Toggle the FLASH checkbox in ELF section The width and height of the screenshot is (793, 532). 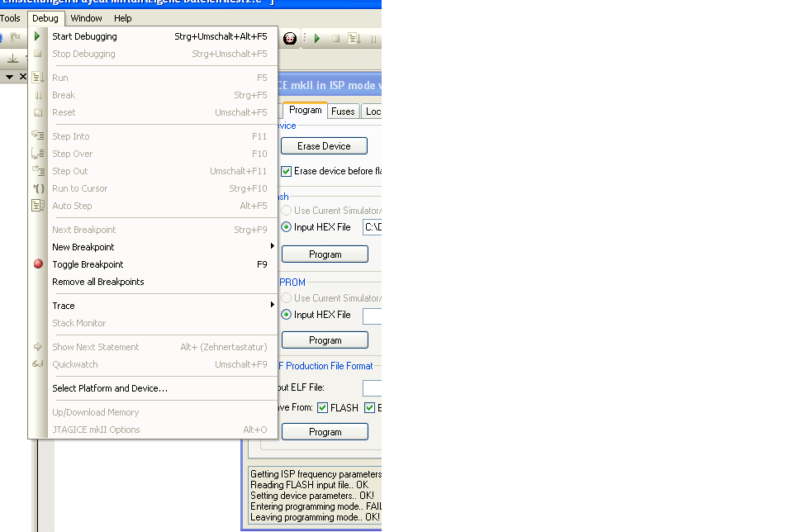322,407
